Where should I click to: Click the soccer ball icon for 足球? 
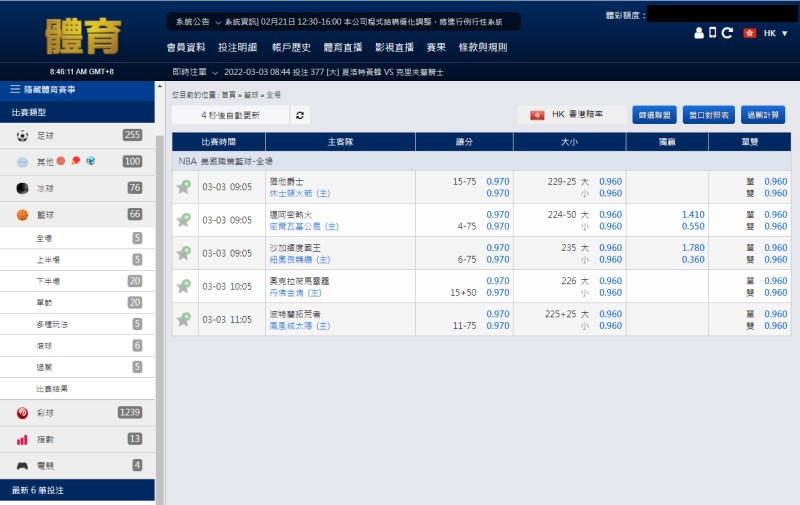tap(22, 135)
